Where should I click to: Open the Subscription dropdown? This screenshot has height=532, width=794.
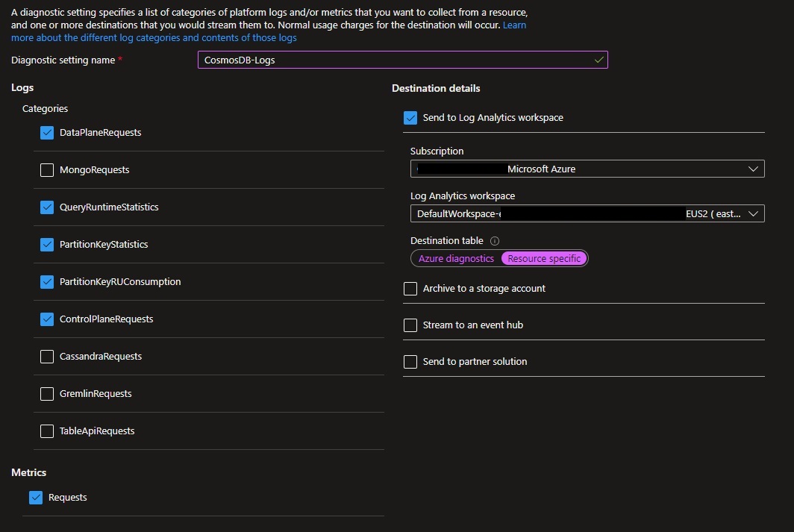click(x=587, y=169)
